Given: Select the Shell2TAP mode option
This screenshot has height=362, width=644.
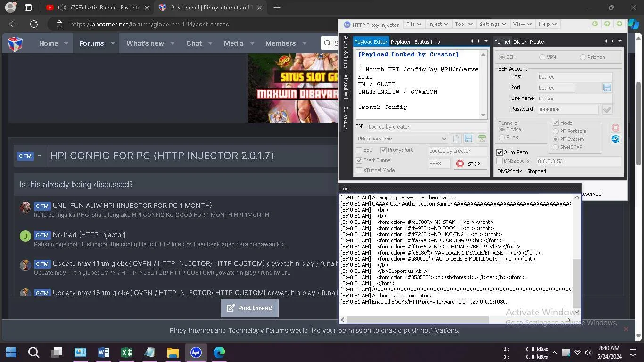Looking at the screenshot, I should pos(556,147).
